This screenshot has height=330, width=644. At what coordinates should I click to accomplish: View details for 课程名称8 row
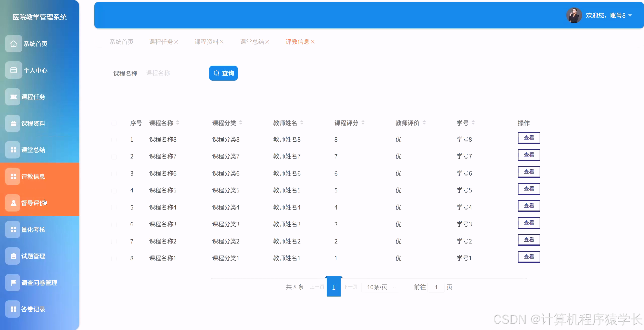point(529,138)
